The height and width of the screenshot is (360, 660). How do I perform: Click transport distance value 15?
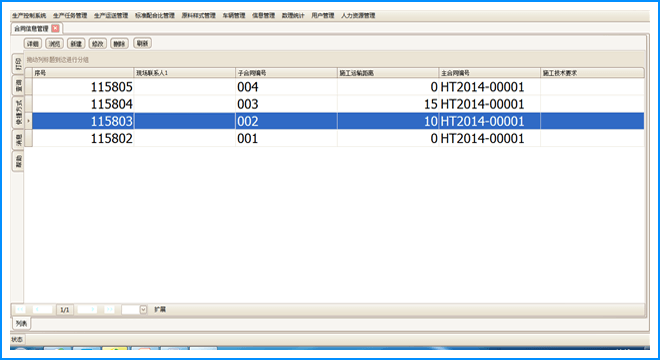[x=388, y=104]
